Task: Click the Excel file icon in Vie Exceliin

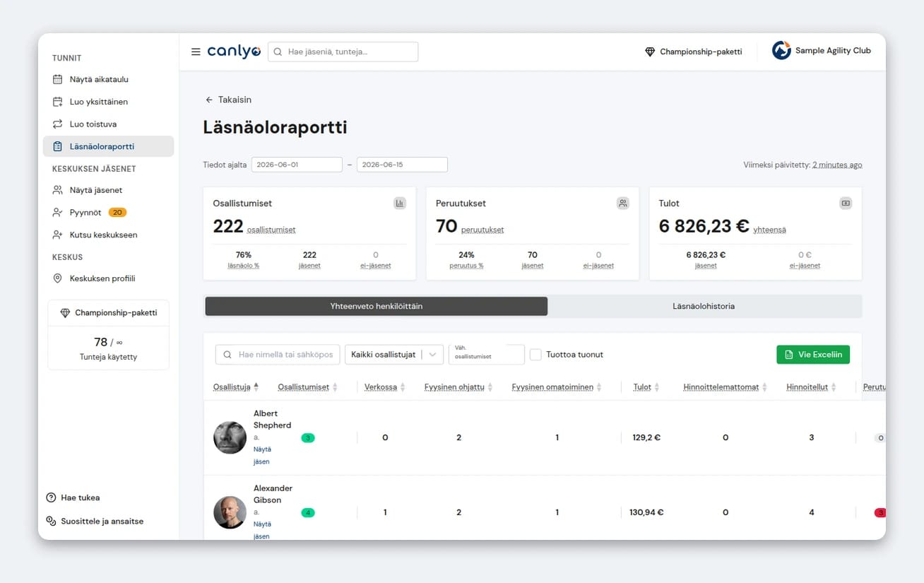Action: tap(789, 355)
